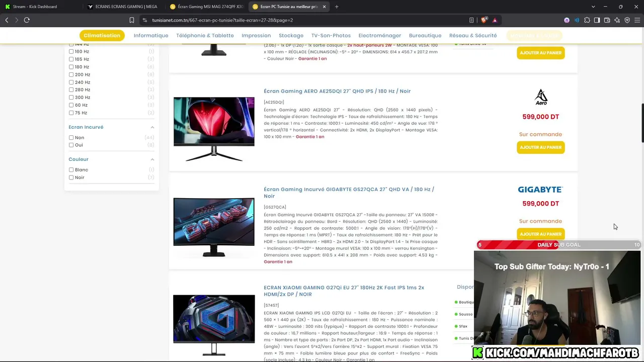Switch to Écran Gaming MSI MAG tab

(206, 7)
